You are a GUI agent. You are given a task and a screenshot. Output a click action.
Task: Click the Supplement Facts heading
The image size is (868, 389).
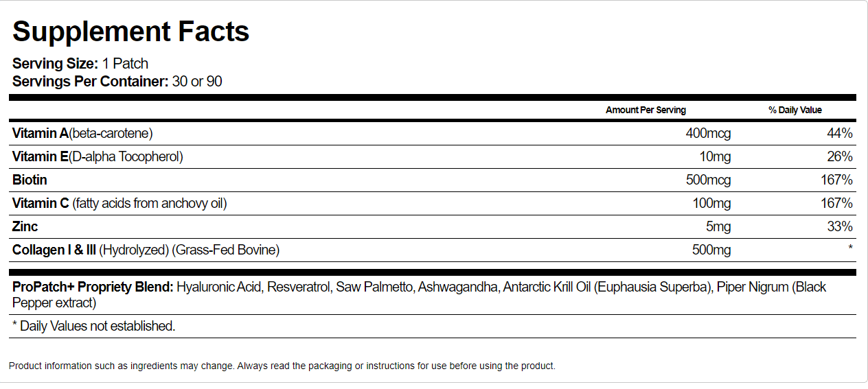130,32
